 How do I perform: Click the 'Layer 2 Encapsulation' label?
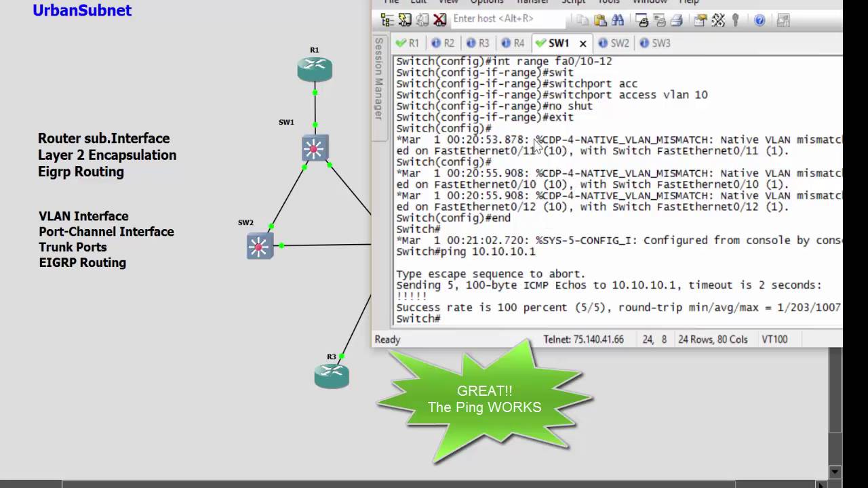107,155
